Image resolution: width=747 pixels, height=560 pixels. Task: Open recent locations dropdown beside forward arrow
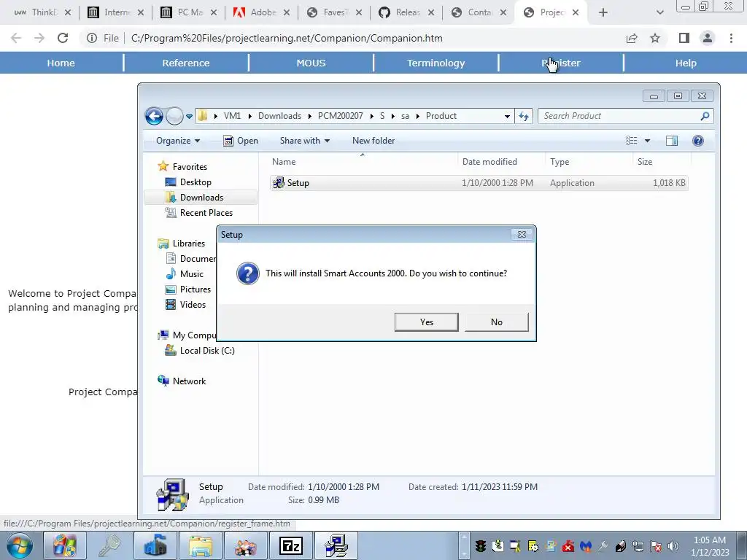click(x=189, y=116)
